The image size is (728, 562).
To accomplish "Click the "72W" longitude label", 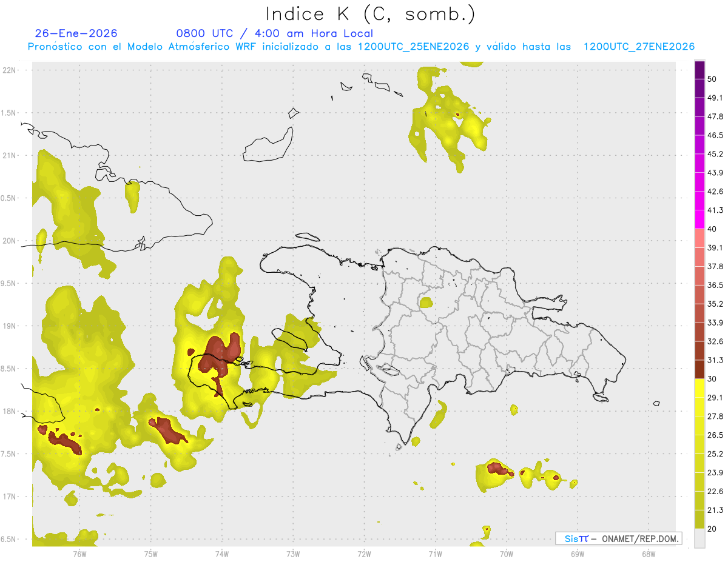I will 364,554.
